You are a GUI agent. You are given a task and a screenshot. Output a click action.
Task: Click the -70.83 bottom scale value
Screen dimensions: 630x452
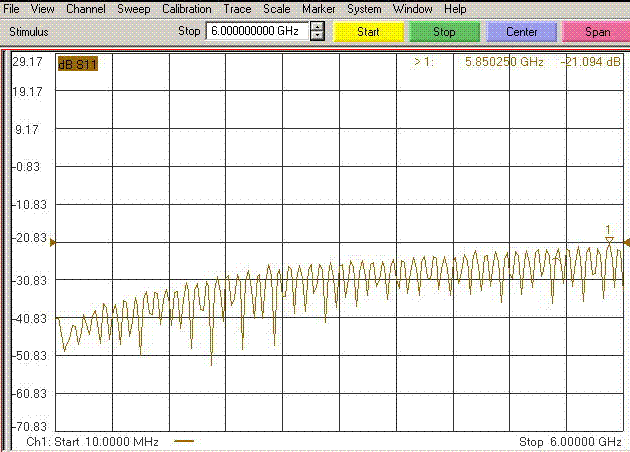point(30,426)
